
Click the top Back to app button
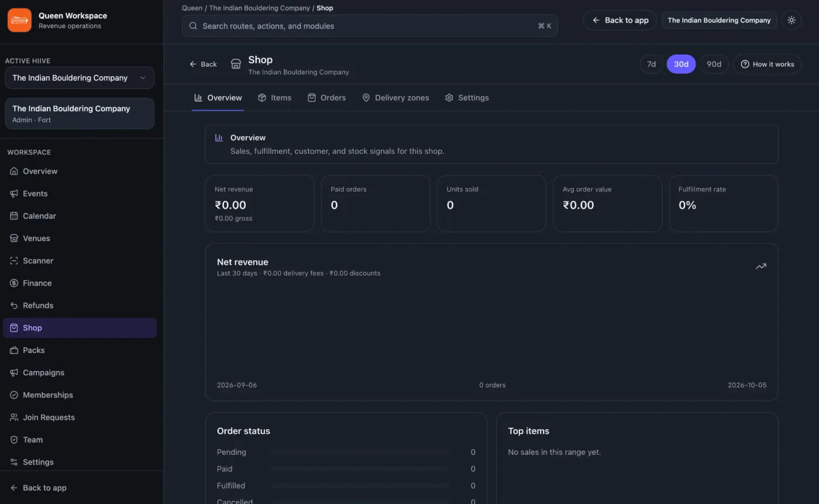tap(620, 20)
